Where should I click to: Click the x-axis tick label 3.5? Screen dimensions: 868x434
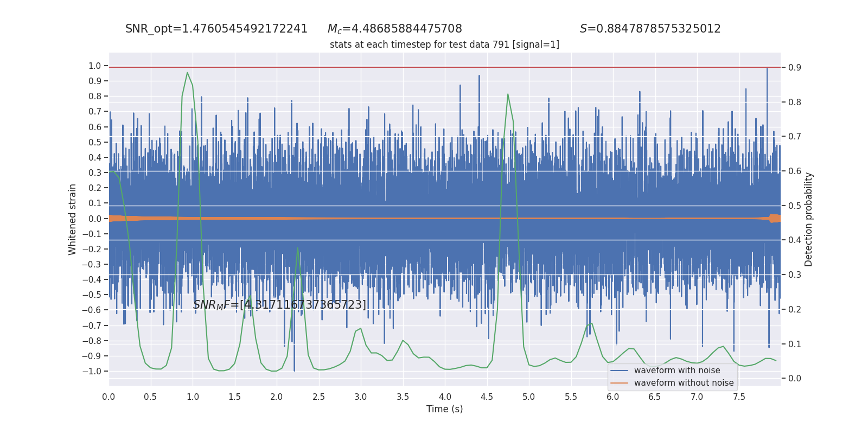pyautogui.click(x=403, y=397)
